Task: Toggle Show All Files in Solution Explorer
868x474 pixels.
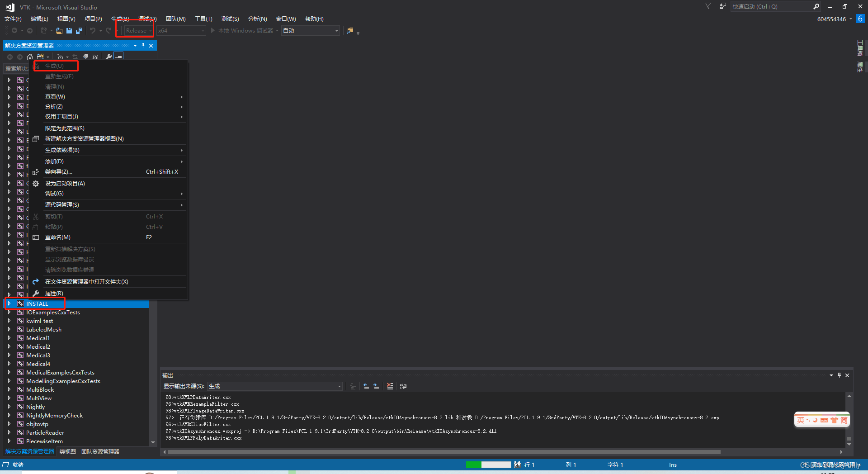Action: [95, 57]
